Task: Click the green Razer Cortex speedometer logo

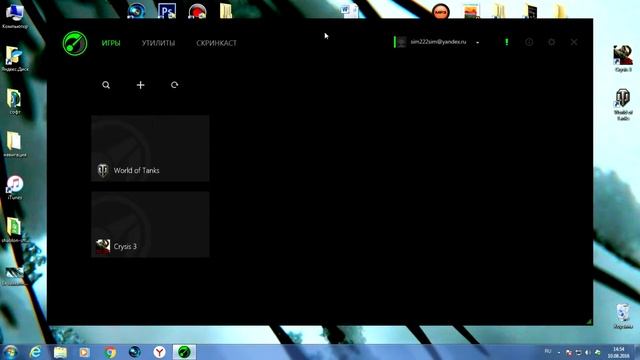Action: click(x=75, y=43)
